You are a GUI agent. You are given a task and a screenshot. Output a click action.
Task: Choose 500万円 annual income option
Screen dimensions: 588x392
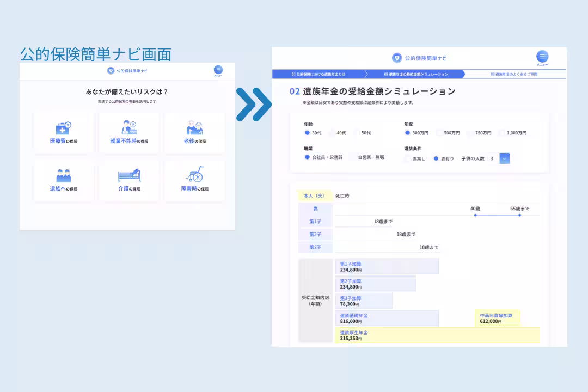tap(439, 133)
